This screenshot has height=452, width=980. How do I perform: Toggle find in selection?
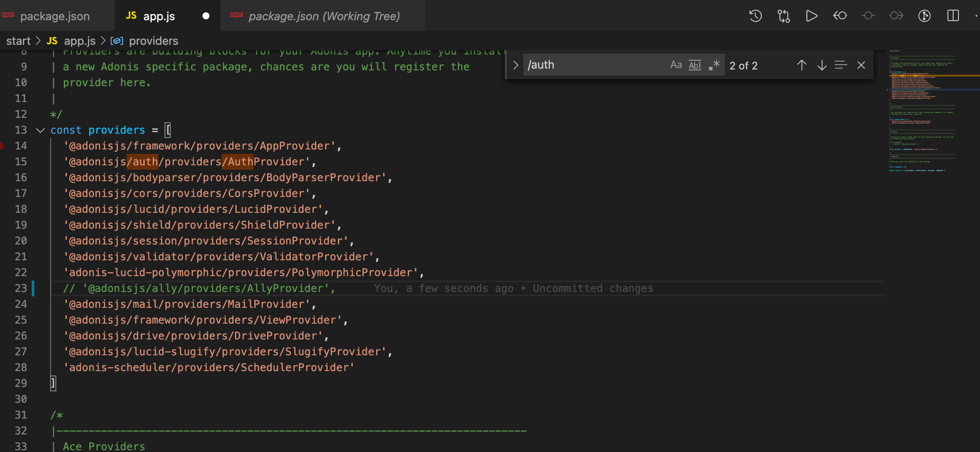click(x=841, y=66)
